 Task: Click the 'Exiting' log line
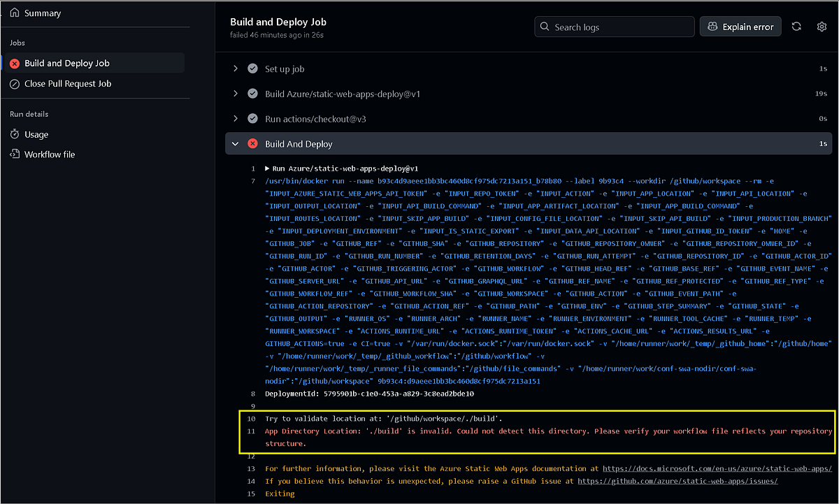pos(280,494)
